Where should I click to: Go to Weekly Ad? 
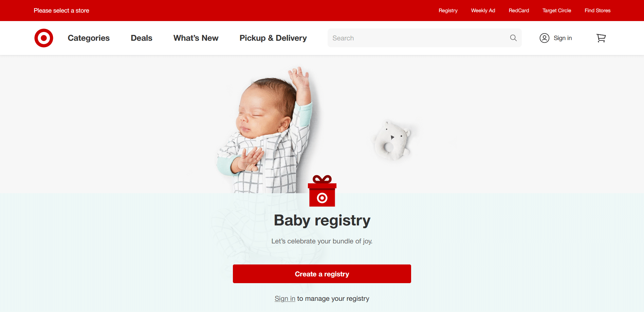tap(483, 11)
